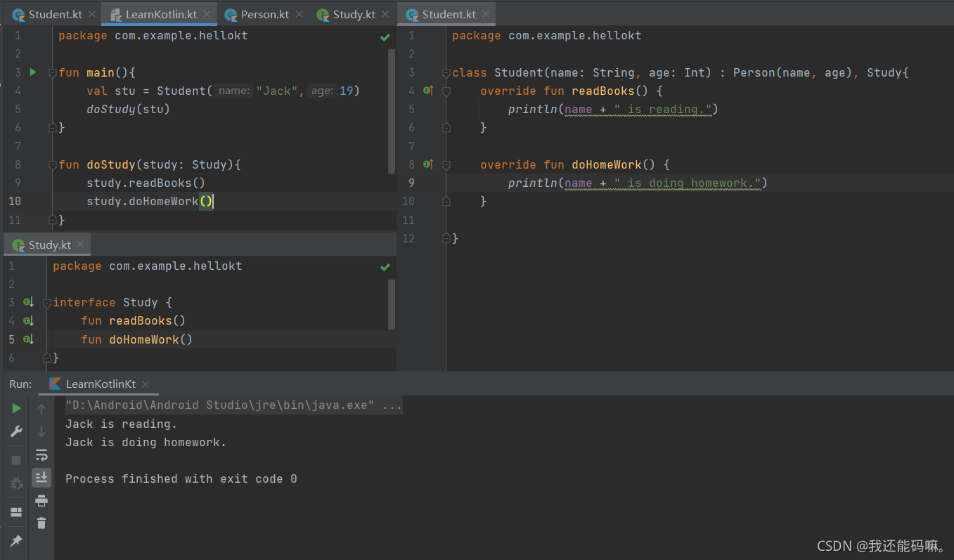Click implemented marker beside interface Study line
The height and width of the screenshot is (560, 954).
tap(28, 302)
